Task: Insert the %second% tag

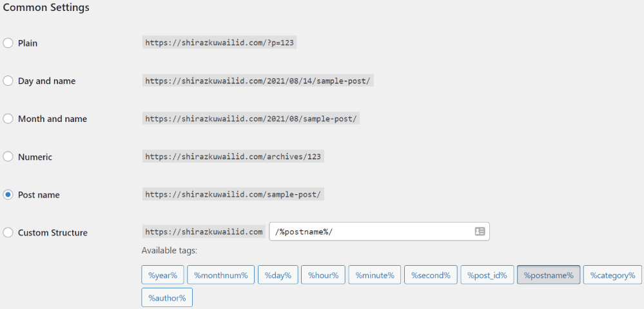Action: [431, 275]
